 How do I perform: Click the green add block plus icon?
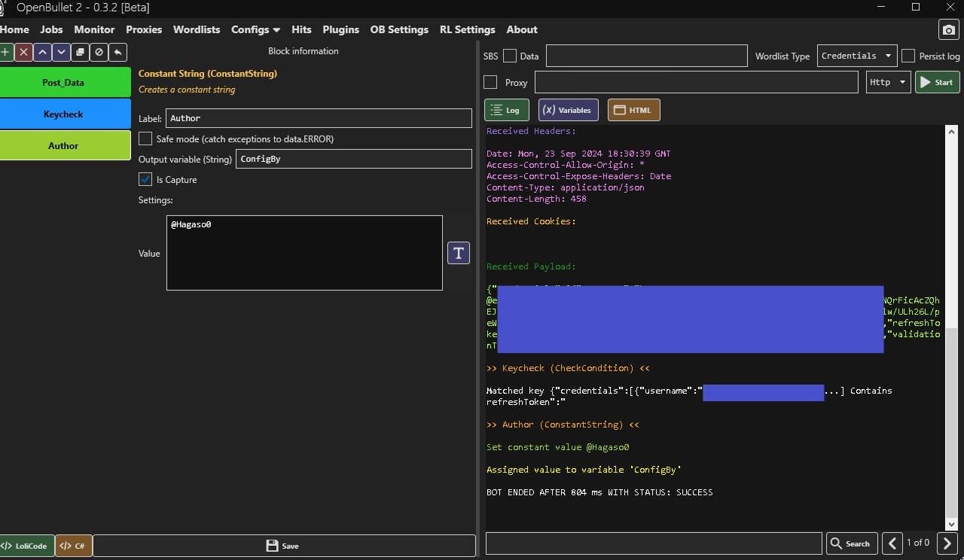click(6, 52)
